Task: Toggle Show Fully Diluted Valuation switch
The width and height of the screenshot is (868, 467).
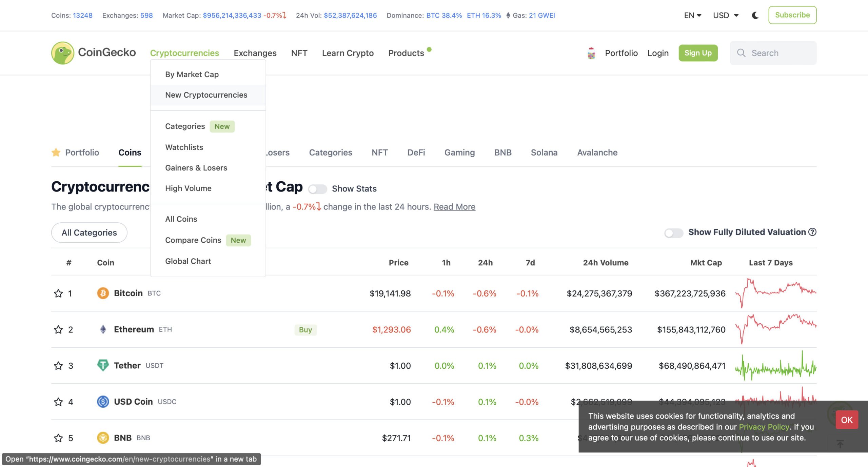Action: tap(674, 232)
